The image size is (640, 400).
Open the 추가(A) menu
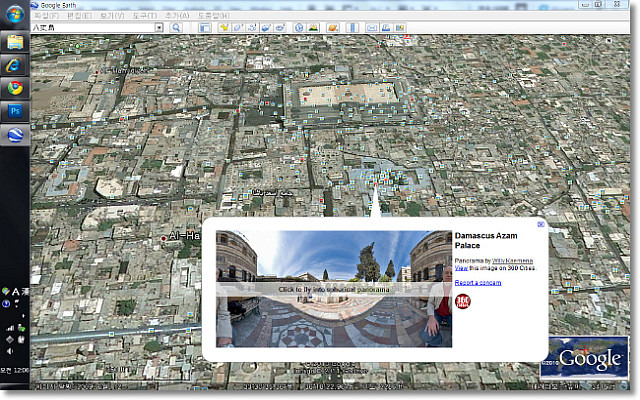pos(177,16)
